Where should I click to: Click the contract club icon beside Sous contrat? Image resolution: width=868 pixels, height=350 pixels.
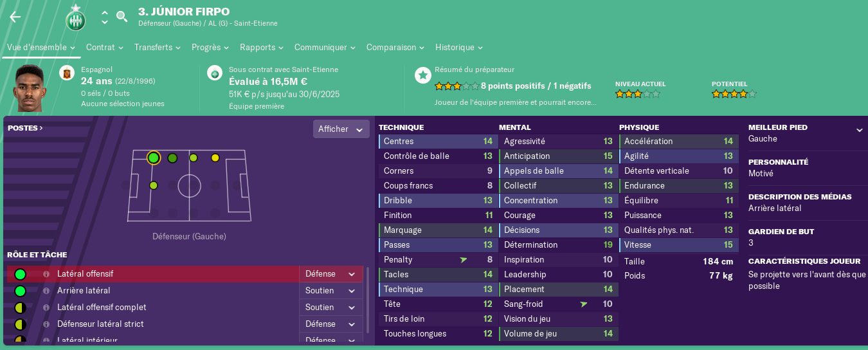tap(215, 73)
